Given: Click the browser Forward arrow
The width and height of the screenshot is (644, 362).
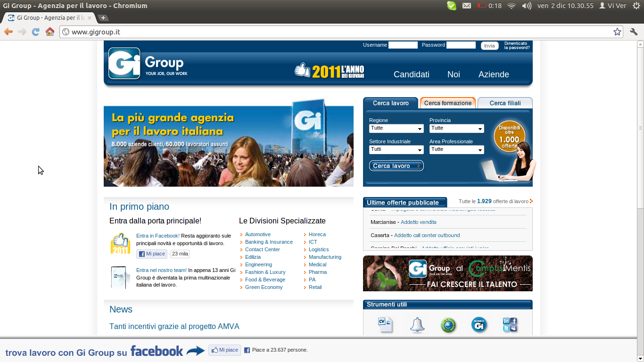Looking at the screenshot, I should coord(22,32).
